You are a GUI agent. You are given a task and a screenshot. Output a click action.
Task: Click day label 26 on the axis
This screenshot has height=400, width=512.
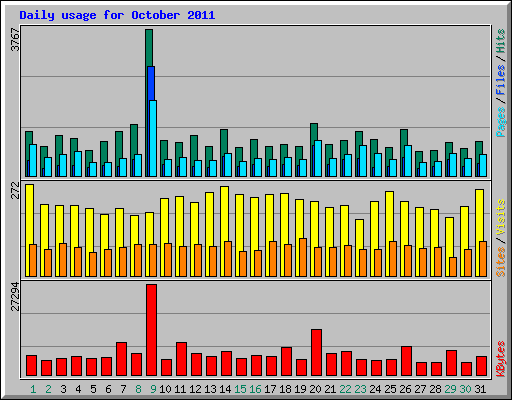[405, 389]
